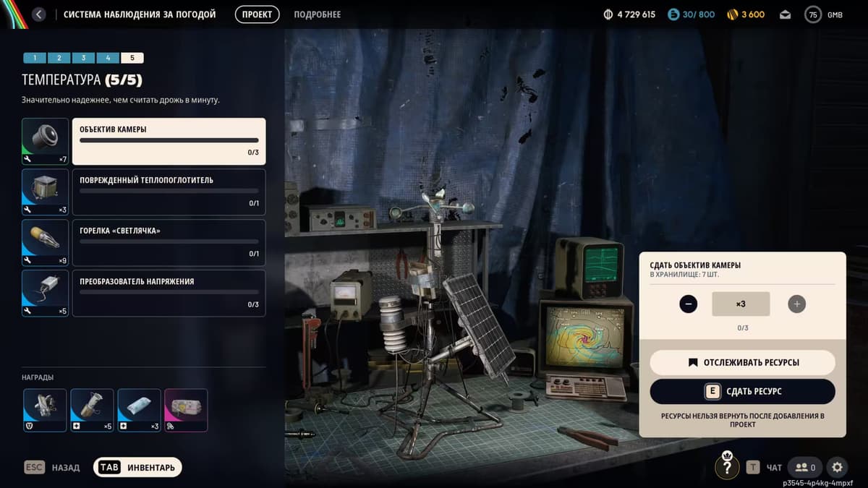Click Отслеживать ресурсы button

(x=742, y=362)
